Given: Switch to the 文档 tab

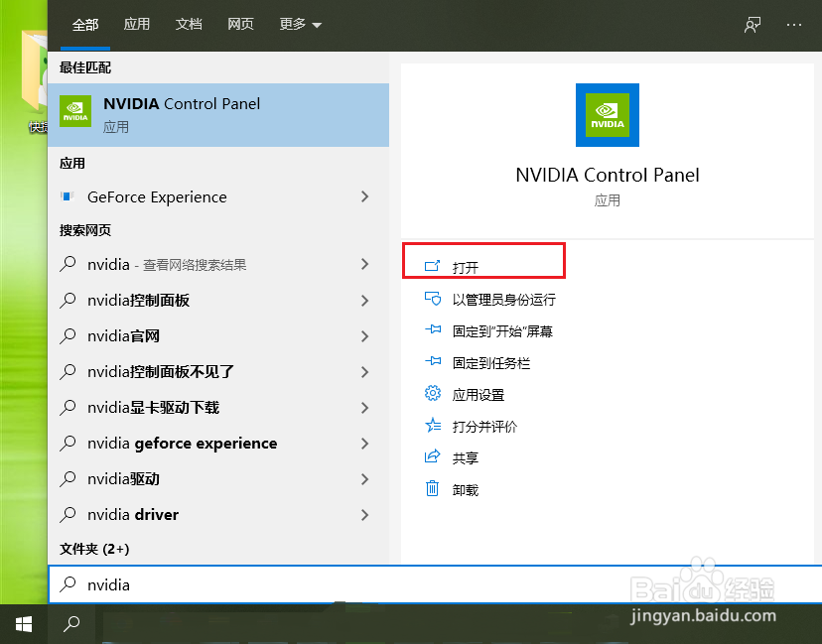Looking at the screenshot, I should point(189,25).
